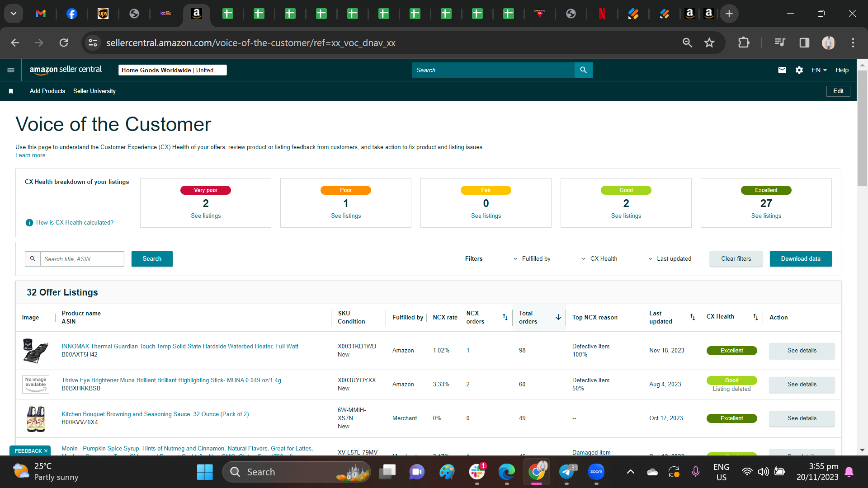Image resolution: width=868 pixels, height=488 pixels.
Task: Show hidden system tray icons chevron
Action: (x=630, y=472)
